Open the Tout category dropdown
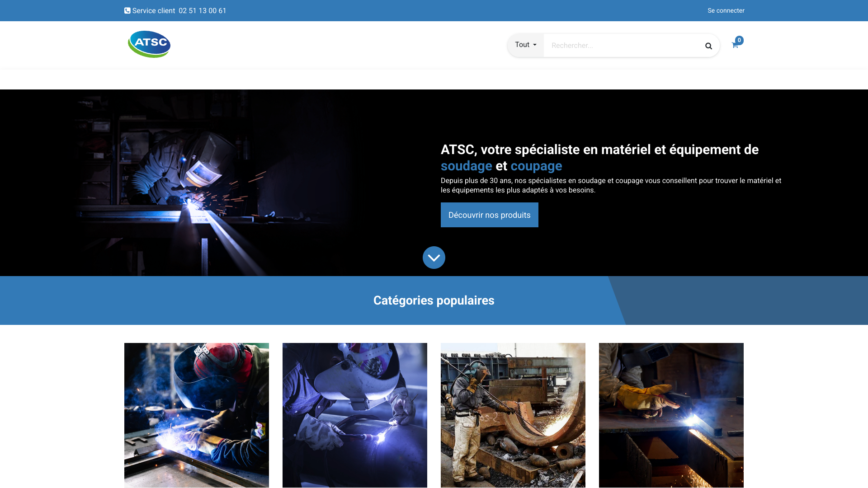The width and height of the screenshot is (868, 488). (x=526, y=45)
